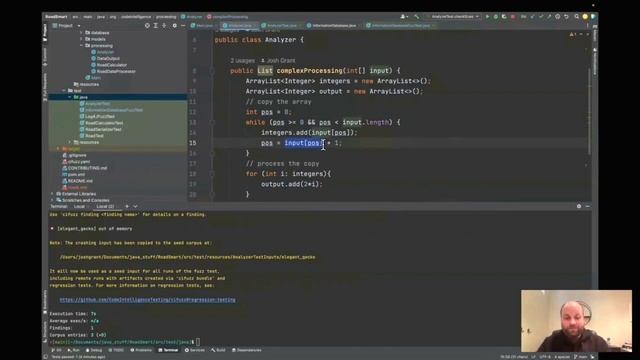The width and height of the screenshot is (640, 360).
Task: Run the AnalyzerTest configuration with the green play icon
Action: (487, 17)
